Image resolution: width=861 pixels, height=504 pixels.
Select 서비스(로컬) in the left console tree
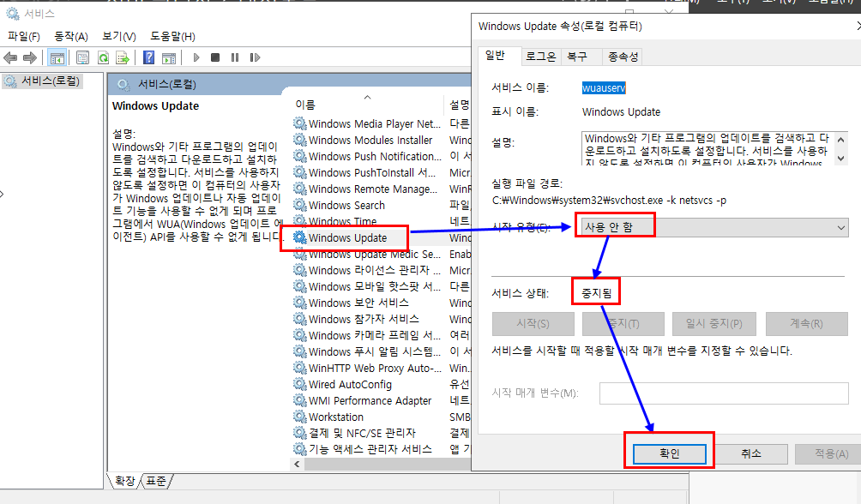click(x=43, y=81)
